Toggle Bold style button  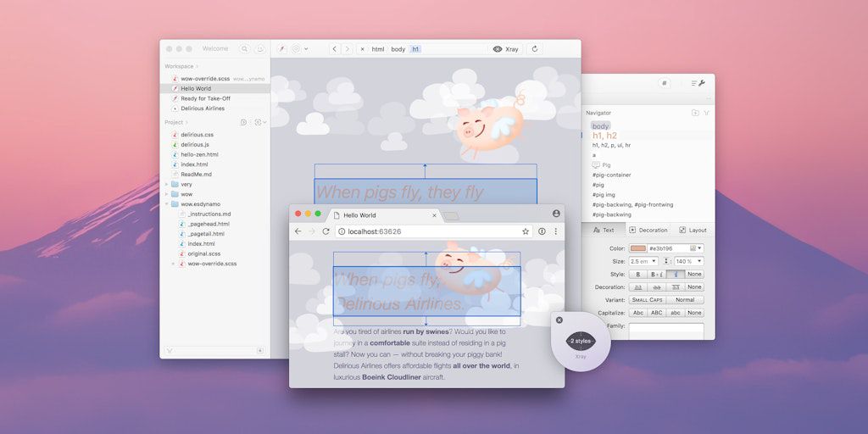click(x=637, y=274)
